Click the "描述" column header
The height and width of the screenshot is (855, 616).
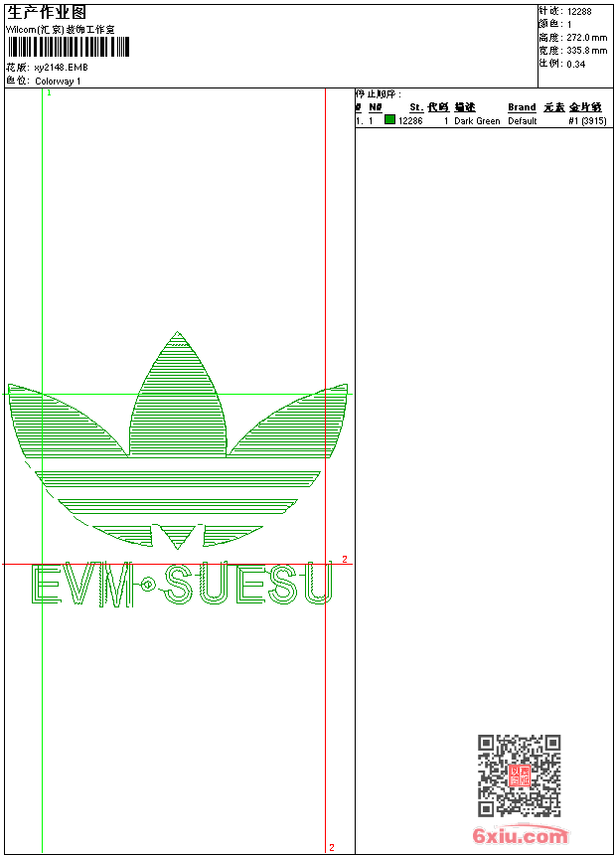(465, 107)
